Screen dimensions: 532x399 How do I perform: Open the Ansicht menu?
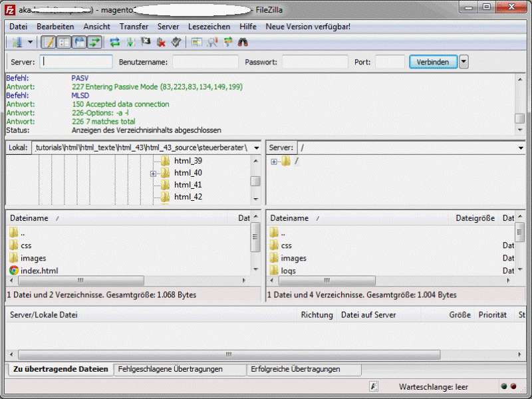click(96, 27)
